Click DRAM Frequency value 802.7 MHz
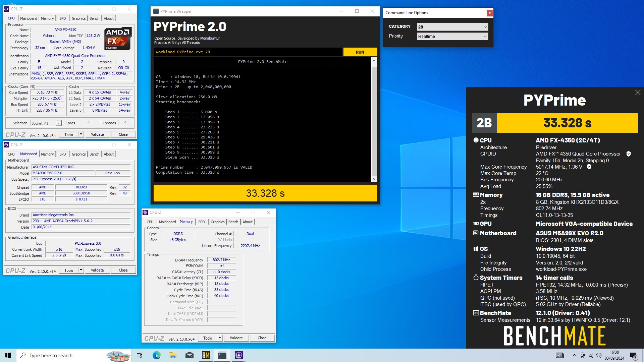This screenshot has height=362, width=644. pyautogui.click(x=221, y=260)
